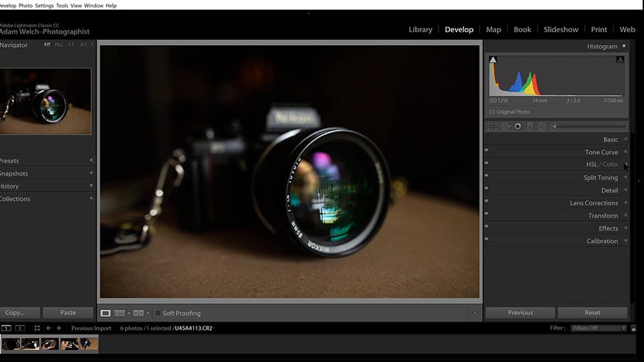Screen dimensions: 644x362
Task: Switch to Loupe view mode
Action: [x=105, y=313]
